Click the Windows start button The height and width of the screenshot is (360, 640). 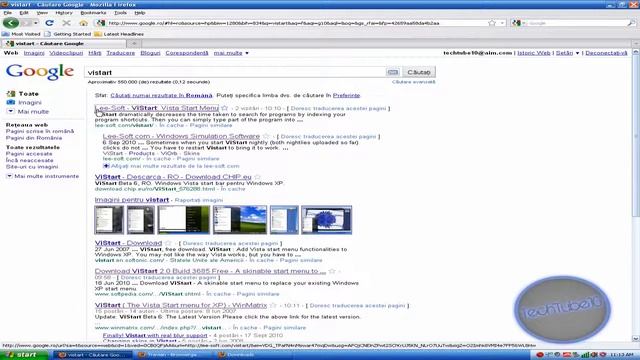(x=24, y=355)
